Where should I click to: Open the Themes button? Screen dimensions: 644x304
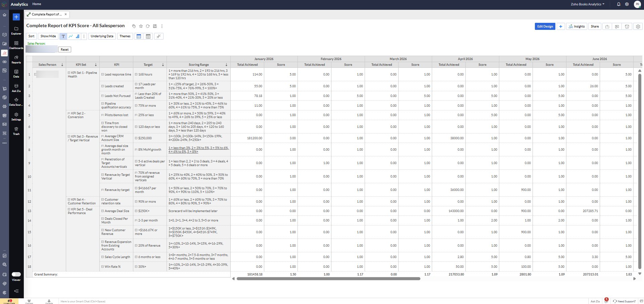[x=125, y=36]
